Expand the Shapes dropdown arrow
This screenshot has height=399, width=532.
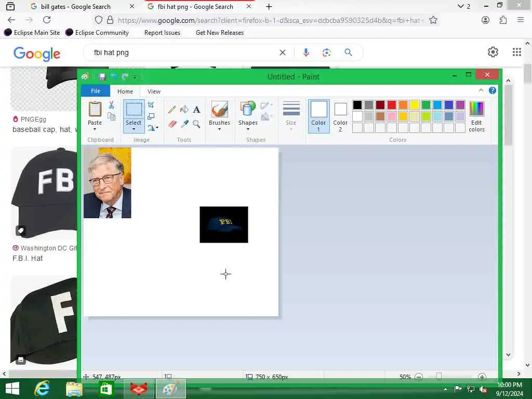tap(248, 129)
